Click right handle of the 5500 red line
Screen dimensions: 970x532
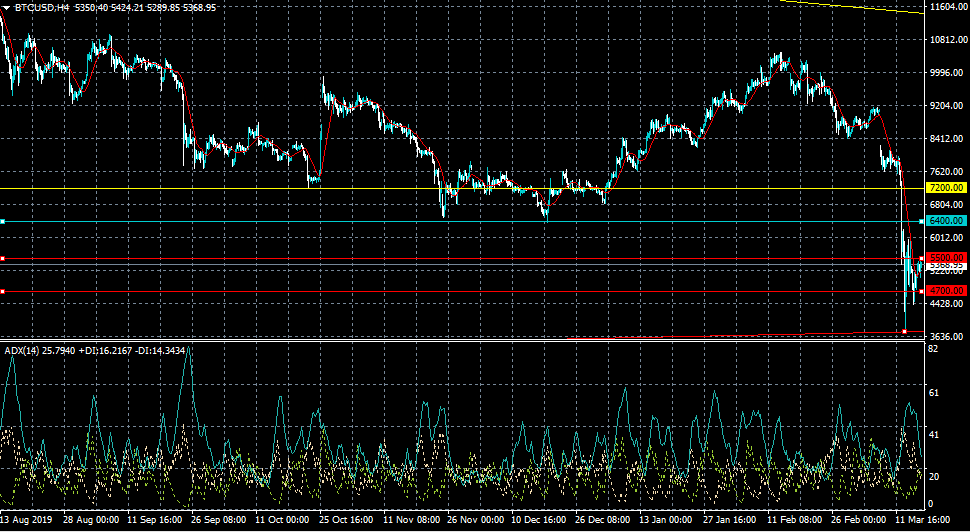coord(921,258)
